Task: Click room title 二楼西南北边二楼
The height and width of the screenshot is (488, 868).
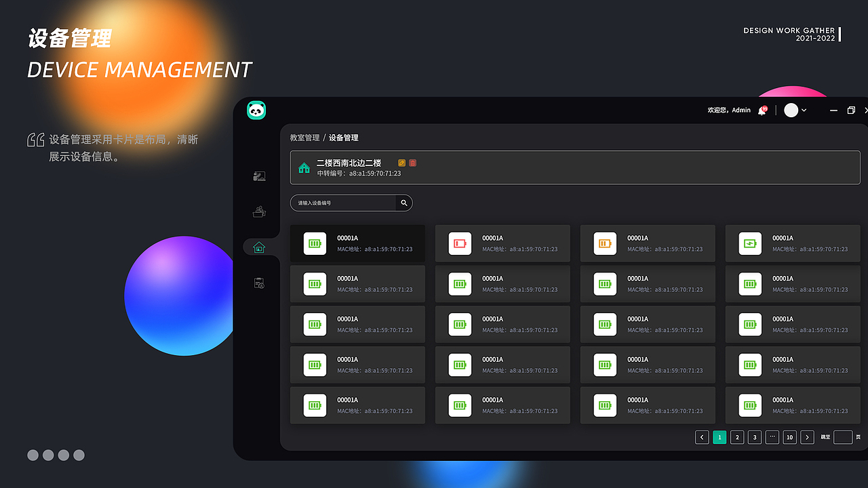Action: (x=349, y=163)
